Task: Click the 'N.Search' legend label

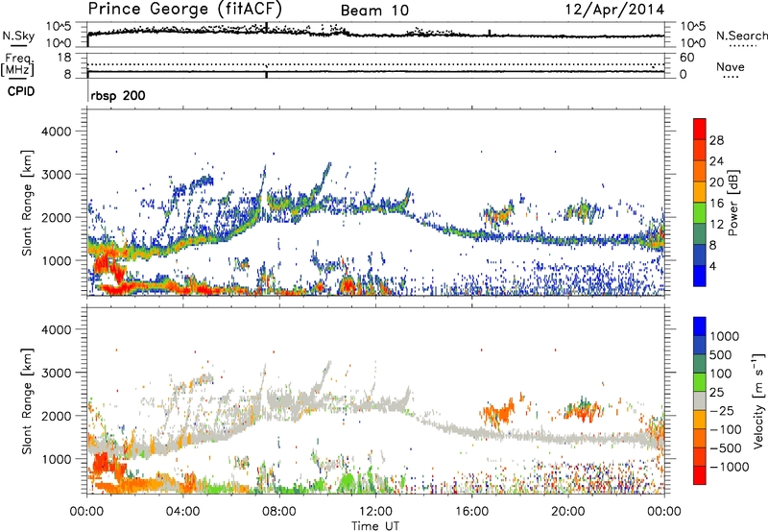Action: pyautogui.click(x=741, y=36)
